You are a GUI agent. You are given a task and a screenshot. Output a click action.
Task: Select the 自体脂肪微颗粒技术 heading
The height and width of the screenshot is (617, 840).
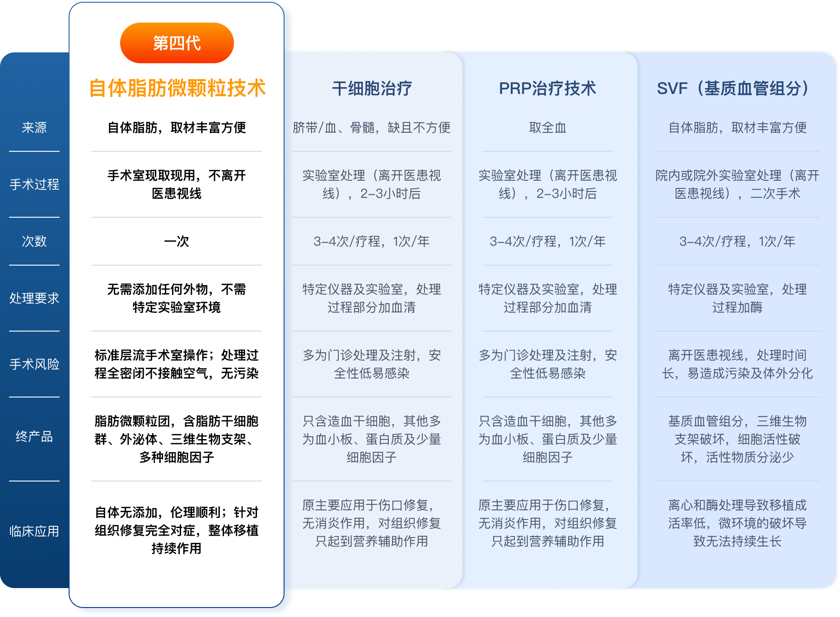[x=177, y=88]
